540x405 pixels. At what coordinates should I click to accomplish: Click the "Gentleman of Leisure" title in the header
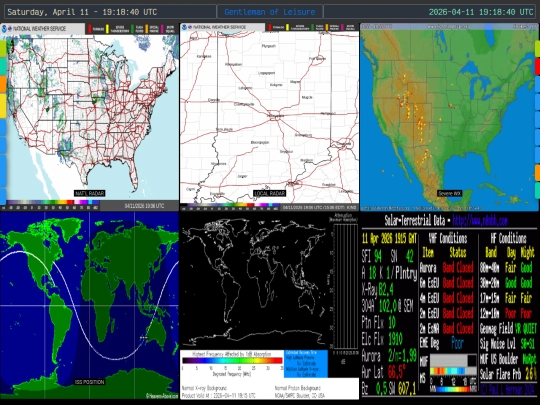coord(270,12)
